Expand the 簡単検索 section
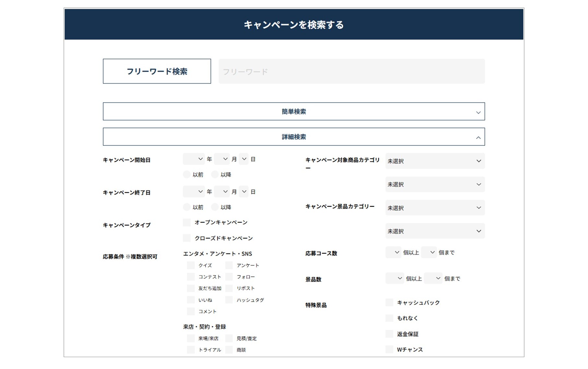 [294, 111]
